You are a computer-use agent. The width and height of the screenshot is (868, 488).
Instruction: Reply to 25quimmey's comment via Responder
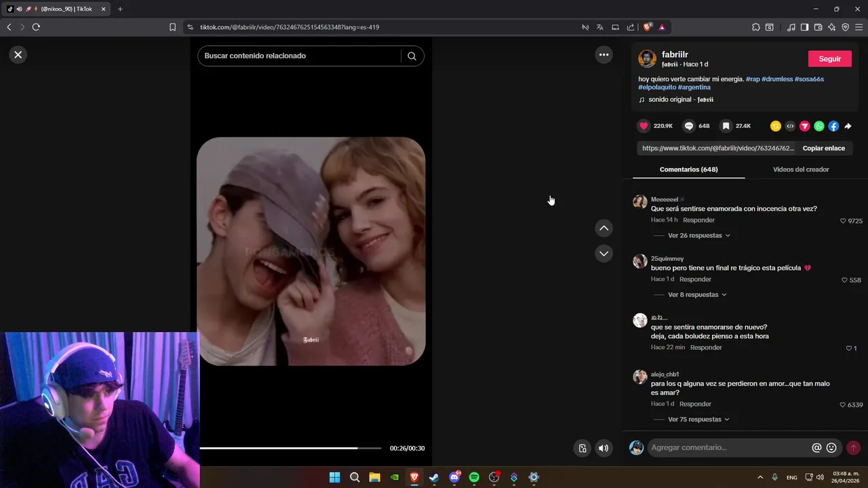pos(695,279)
